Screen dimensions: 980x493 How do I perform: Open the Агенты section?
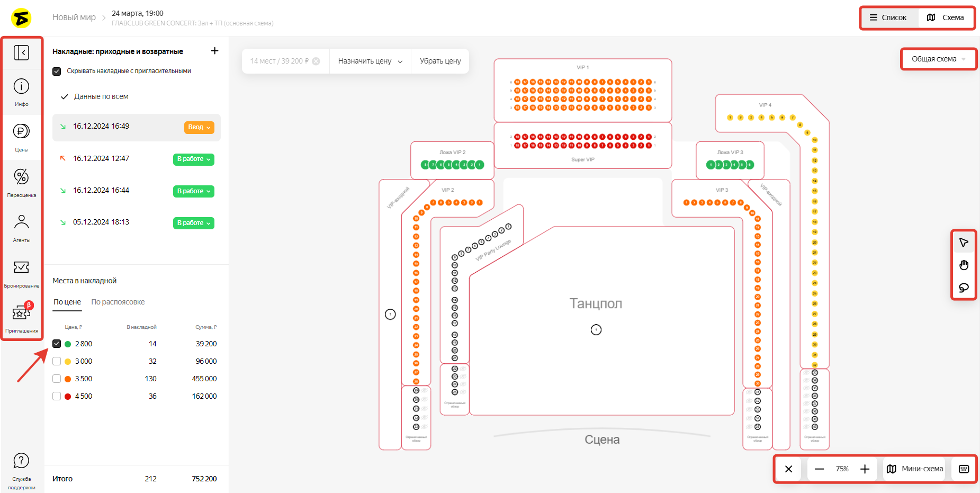click(21, 228)
